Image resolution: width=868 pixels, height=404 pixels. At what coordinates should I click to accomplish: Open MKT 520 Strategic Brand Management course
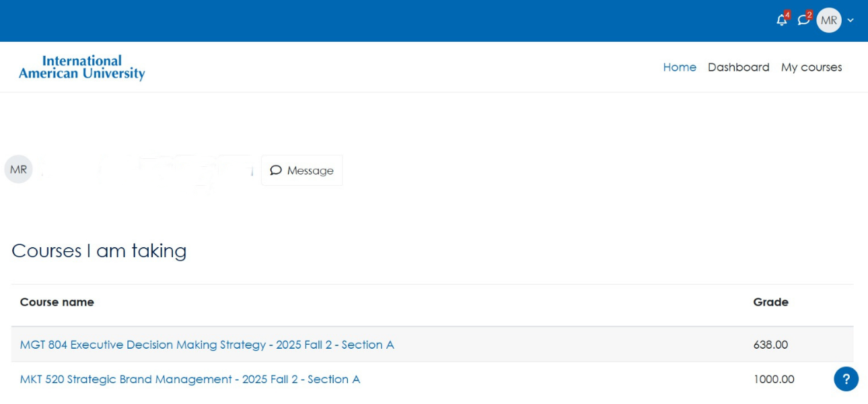pos(190,379)
